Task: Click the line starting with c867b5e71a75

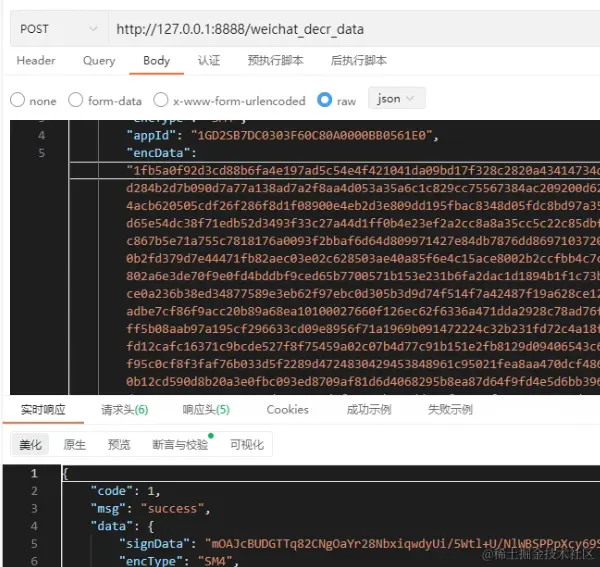Action: coord(363,241)
